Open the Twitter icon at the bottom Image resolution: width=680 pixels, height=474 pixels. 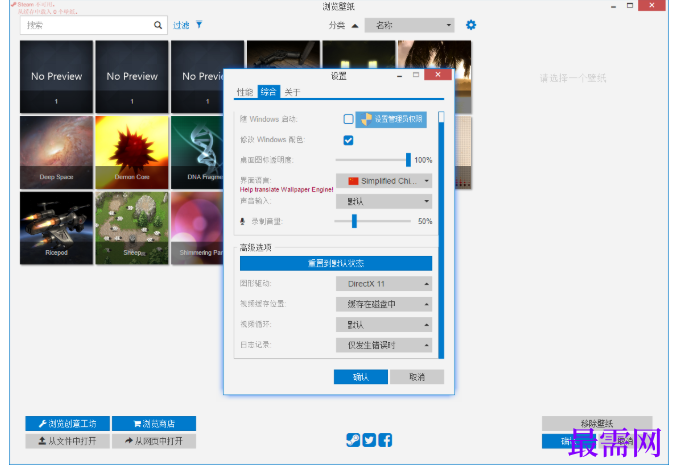369,440
